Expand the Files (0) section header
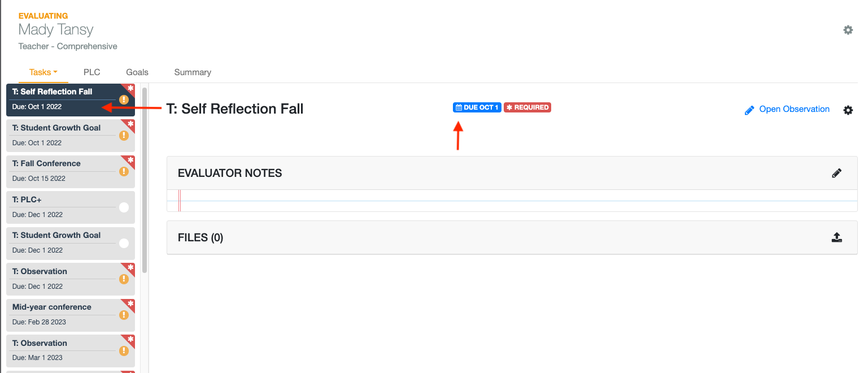 tap(512, 237)
